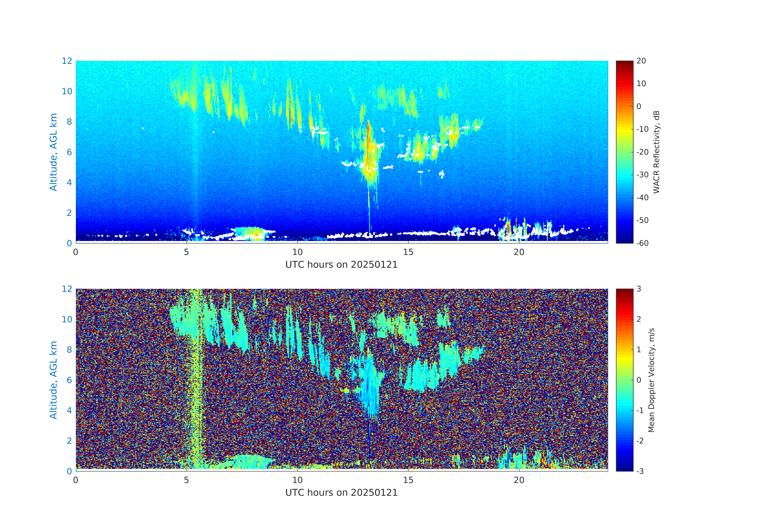Click the 20 tick on reflectivity colorbar
The width and height of the screenshot is (775, 532).
641,61
